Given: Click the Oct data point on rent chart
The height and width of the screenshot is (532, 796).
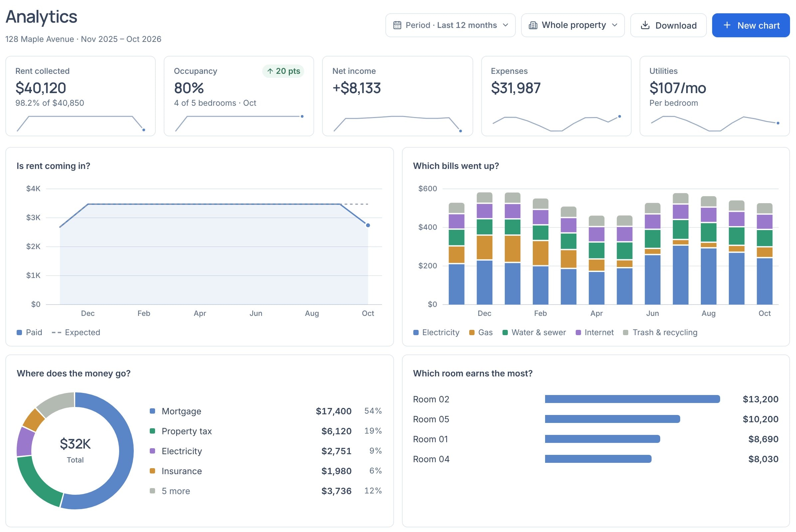Looking at the screenshot, I should (x=368, y=225).
